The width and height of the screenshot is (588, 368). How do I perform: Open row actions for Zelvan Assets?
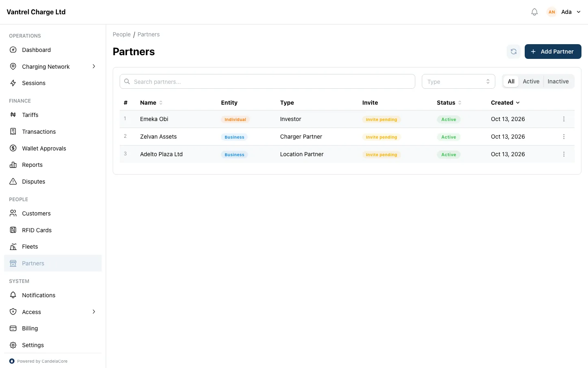click(x=564, y=137)
